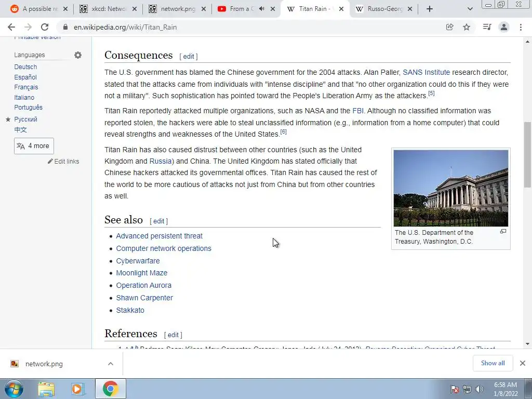Open the Italiano language version
Image resolution: width=532 pixels, height=399 pixels.
tap(24, 97)
